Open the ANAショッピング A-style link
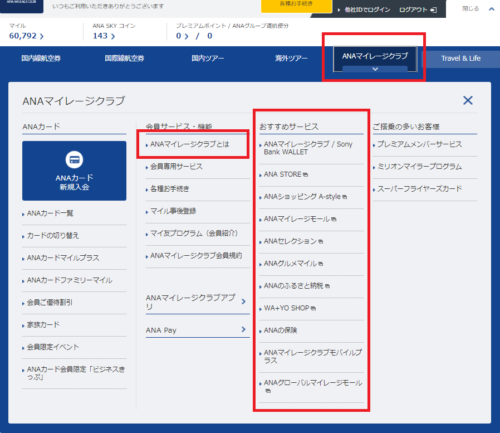 tap(305, 197)
